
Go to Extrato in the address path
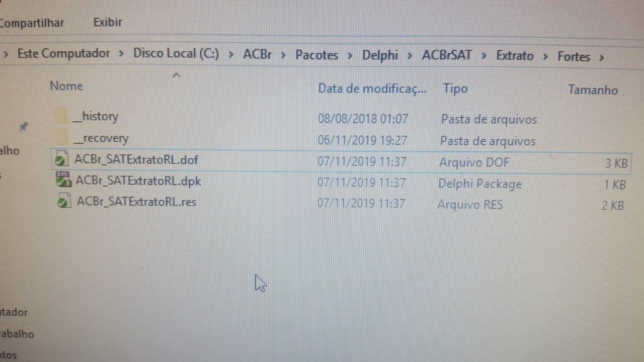point(515,56)
